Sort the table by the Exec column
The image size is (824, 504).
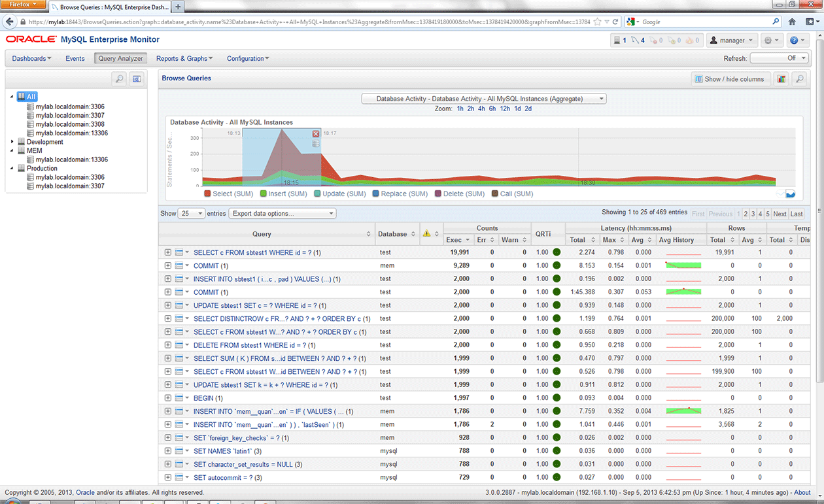[458, 240]
